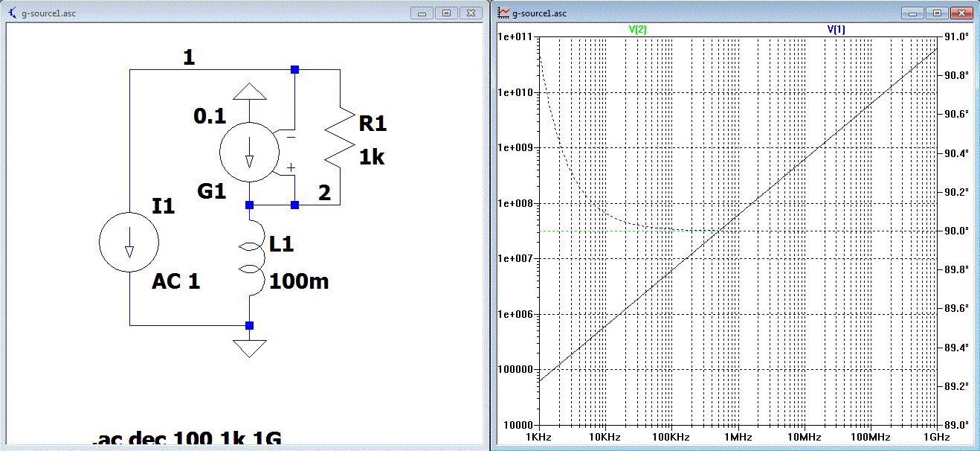Click the 100m inductor value text

(x=299, y=281)
